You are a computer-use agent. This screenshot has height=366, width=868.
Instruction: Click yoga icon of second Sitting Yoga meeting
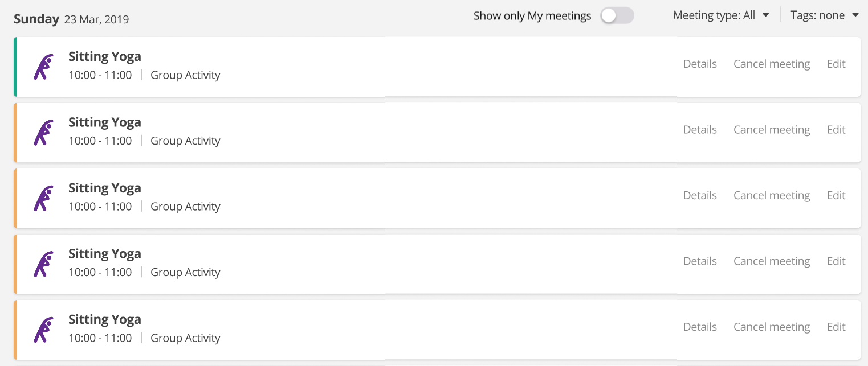(x=43, y=133)
